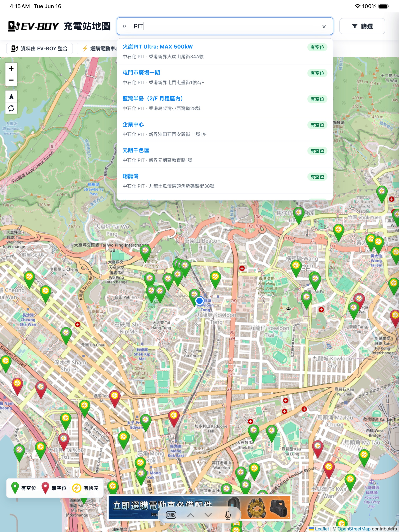Focus the search field containing PIT
The height and width of the screenshot is (532, 399).
pos(225,26)
